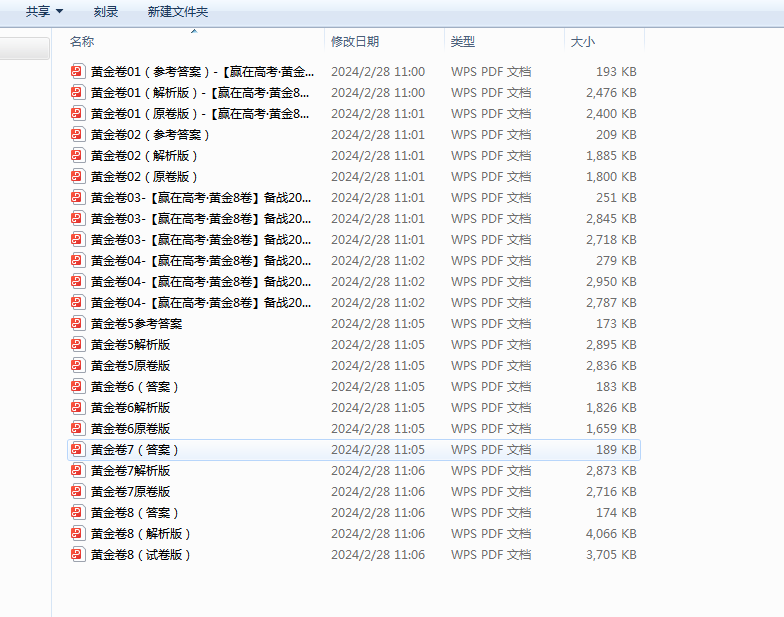Select the 黄金卷5参考答案 PDF icon
Viewport: 784px width, 617px height.
[78, 324]
